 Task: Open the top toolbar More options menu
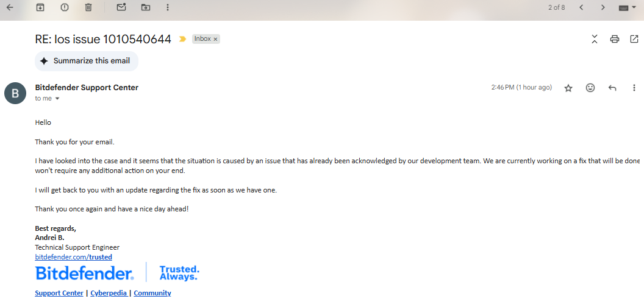click(x=168, y=7)
